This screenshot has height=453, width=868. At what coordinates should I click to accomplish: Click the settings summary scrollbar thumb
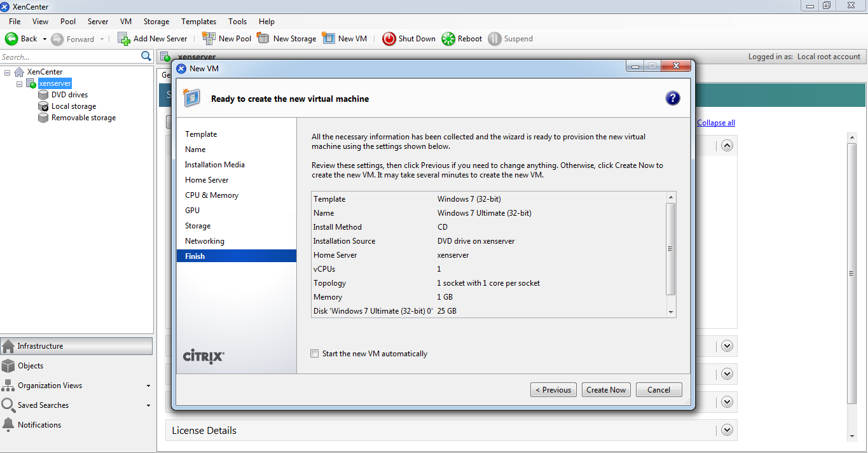pyautogui.click(x=670, y=249)
